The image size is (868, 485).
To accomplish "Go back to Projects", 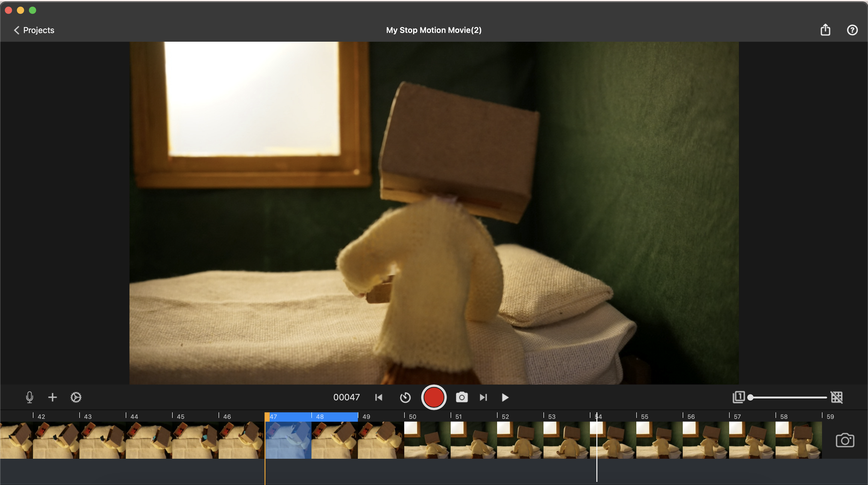I will point(34,30).
